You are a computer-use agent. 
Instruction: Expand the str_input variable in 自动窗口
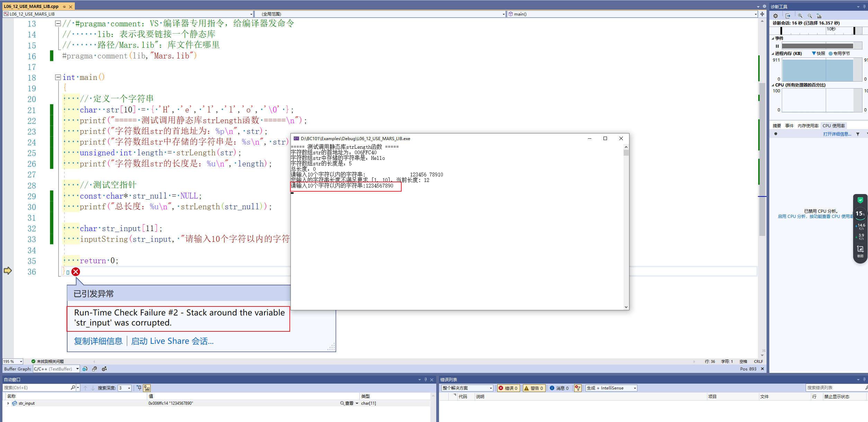pyautogui.click(x=8, y=403)
